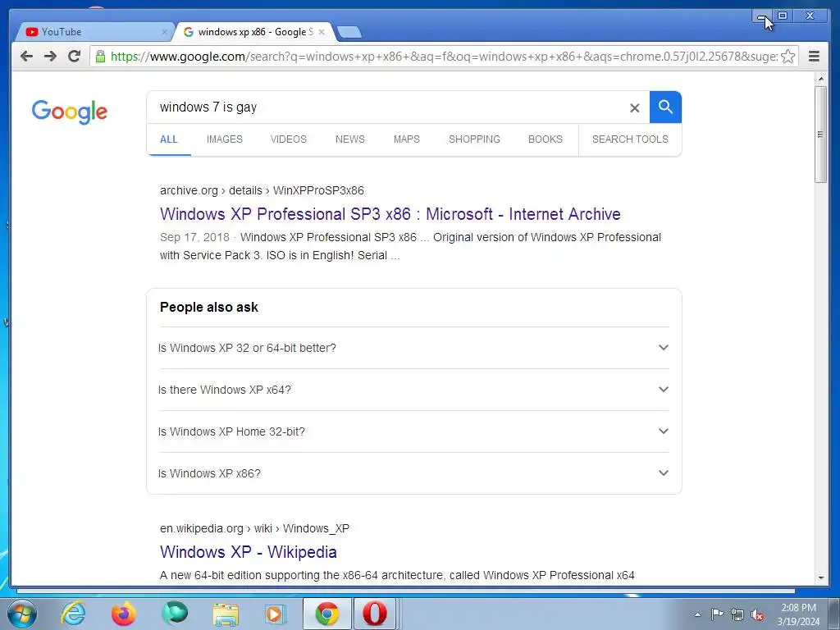This screenshot has width=840, height=630.
Task: Switch to BOOKS results
Action: click(546, 139)
